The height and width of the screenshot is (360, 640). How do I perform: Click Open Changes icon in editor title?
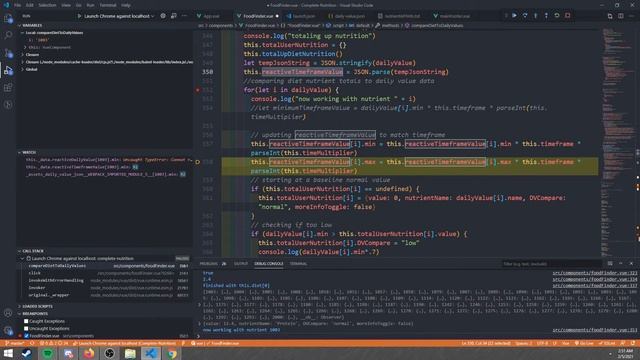pos(610,16)
